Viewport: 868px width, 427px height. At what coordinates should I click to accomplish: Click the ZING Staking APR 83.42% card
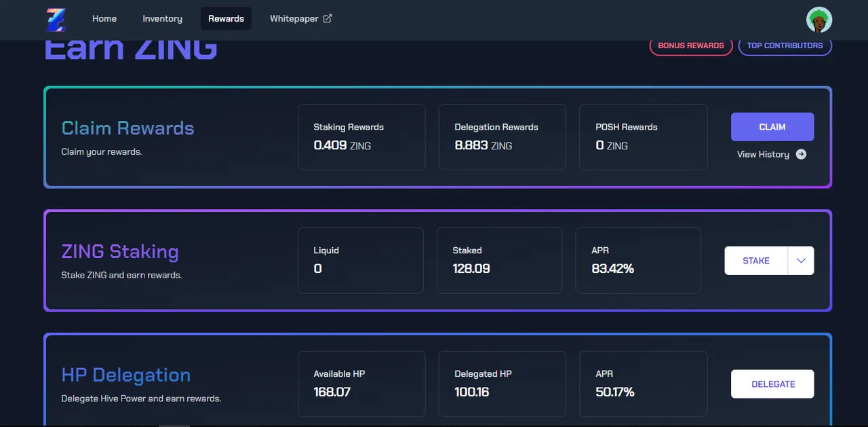tap(638, 261)
